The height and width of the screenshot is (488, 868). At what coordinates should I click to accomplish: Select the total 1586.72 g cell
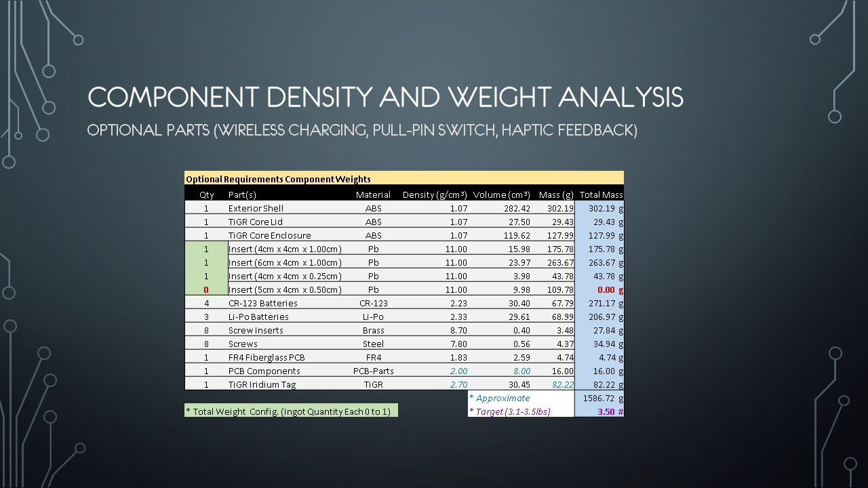(x=599, y=398)
